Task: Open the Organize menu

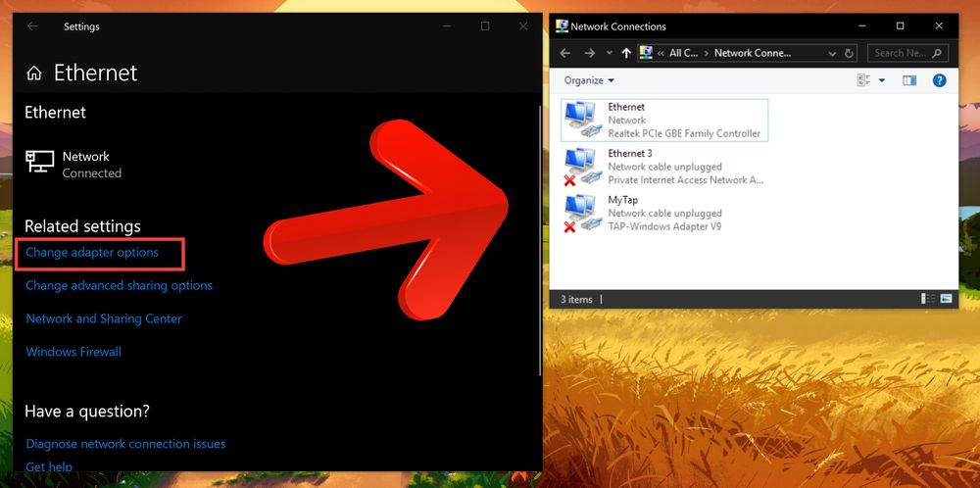Action: tap(589, 80)
